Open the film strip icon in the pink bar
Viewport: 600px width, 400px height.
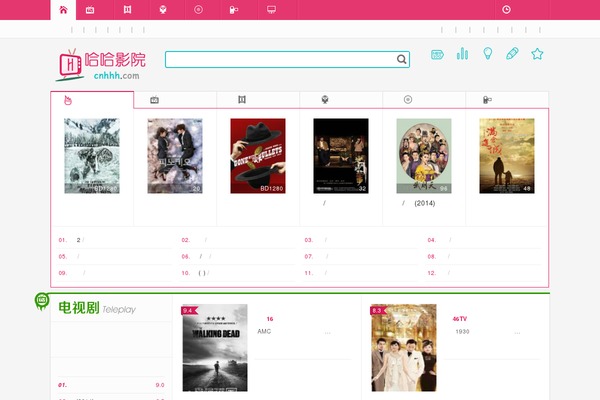(127, 10)
